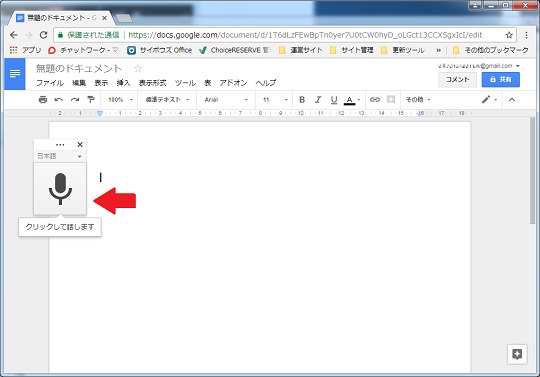
Task: Open the アプリ apps shortcut
Action: [25, 50]
